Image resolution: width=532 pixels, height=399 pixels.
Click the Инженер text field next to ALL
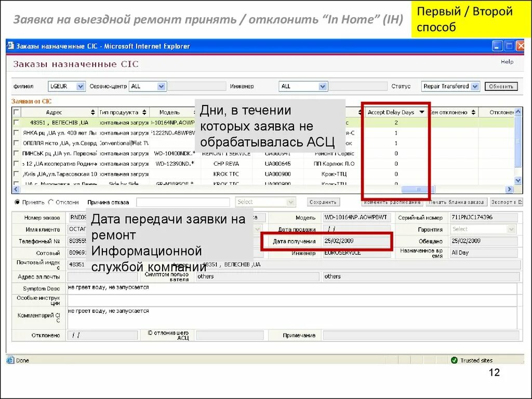point(358,86)
